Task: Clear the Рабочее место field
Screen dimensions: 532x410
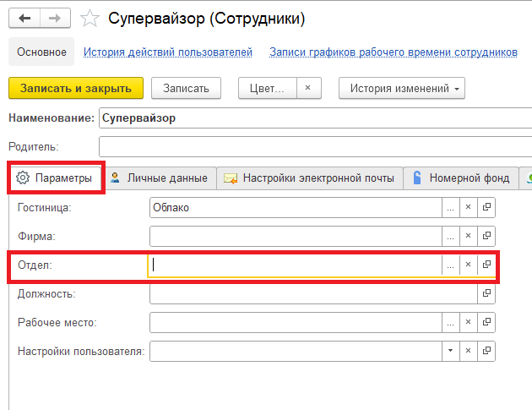Action: click(468, 322)
